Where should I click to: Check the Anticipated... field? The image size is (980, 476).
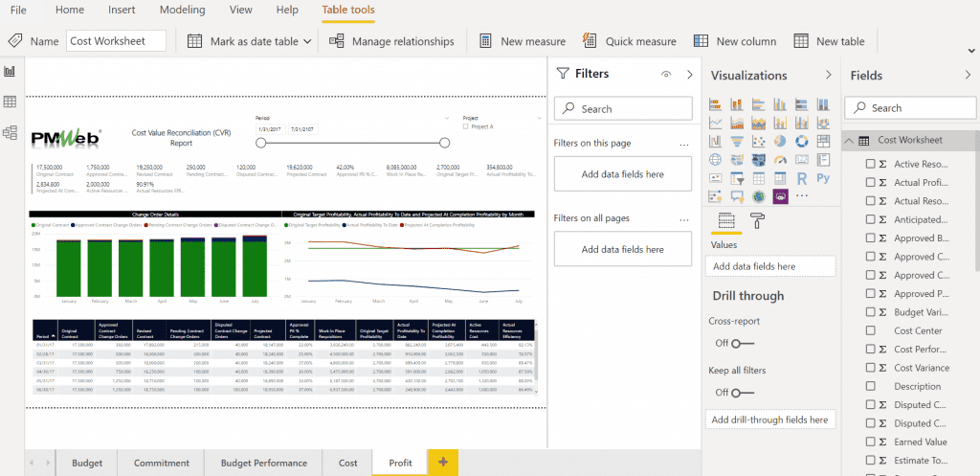[870, 219]
